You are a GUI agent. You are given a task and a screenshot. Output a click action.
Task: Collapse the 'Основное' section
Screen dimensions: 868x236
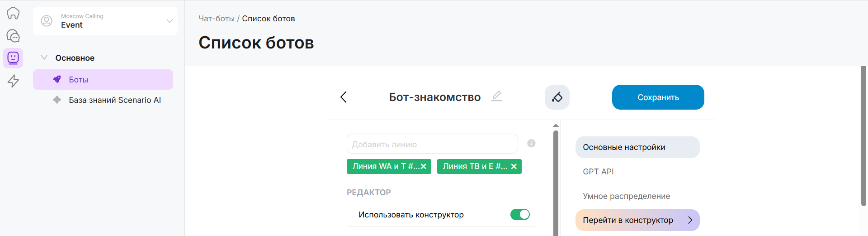click(x=44, y=58)
